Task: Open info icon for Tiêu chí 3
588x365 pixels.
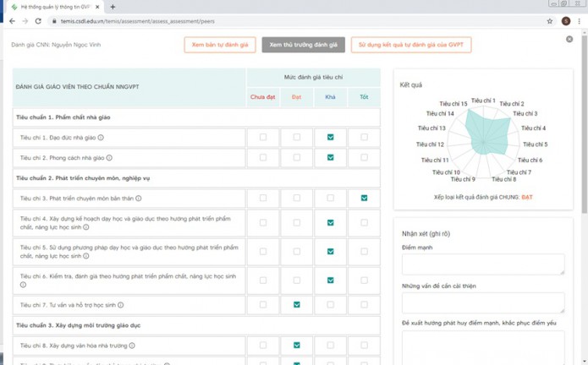Action: point(138,199)
